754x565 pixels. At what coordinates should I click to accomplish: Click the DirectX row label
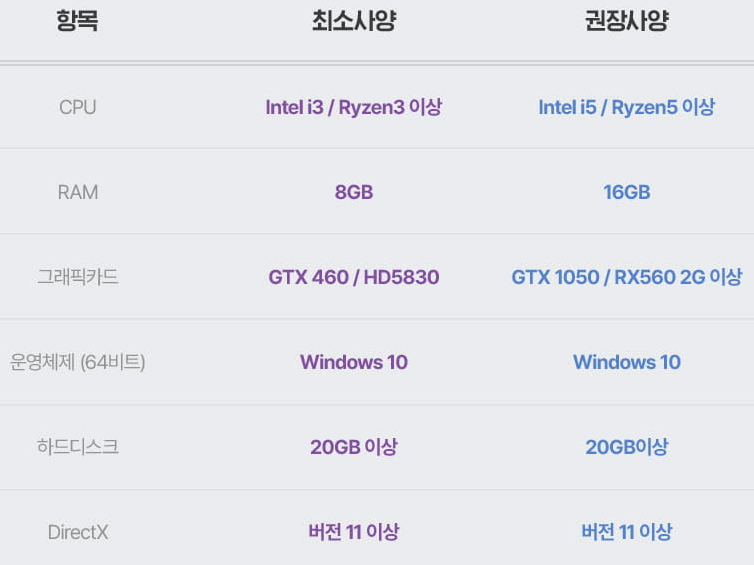[x=78, y=532]
